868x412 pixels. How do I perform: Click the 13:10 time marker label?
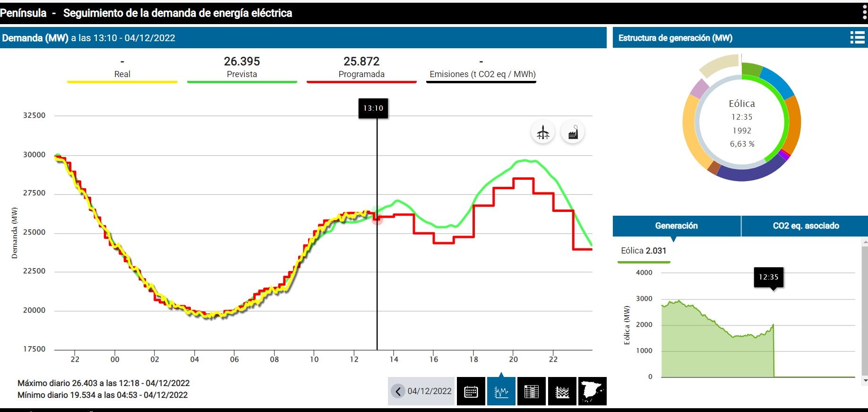(373, 108)
